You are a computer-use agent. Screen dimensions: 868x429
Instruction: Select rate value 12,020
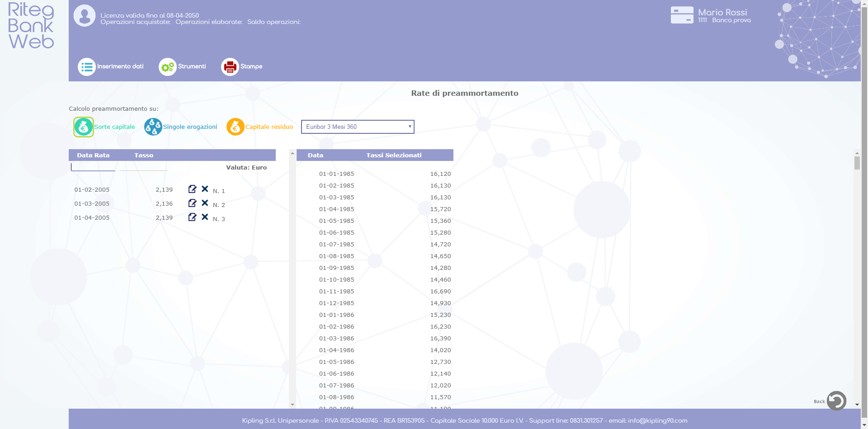[x=441, y=386]
